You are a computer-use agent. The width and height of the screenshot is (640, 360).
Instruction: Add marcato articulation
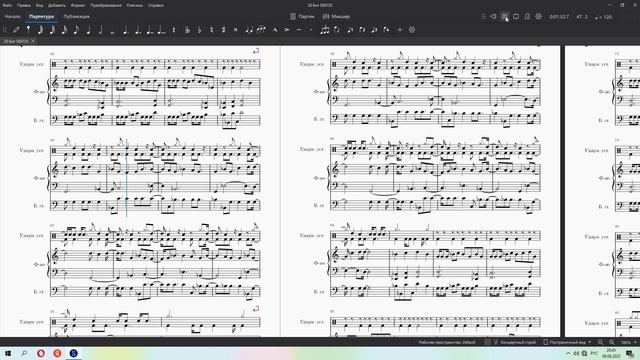[x=275, y=29]
